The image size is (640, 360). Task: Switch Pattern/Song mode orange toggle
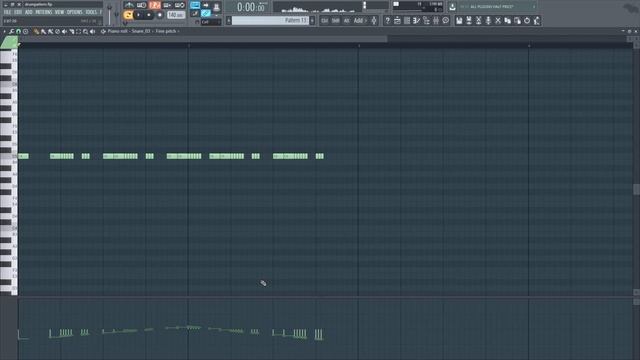[128, 15]
